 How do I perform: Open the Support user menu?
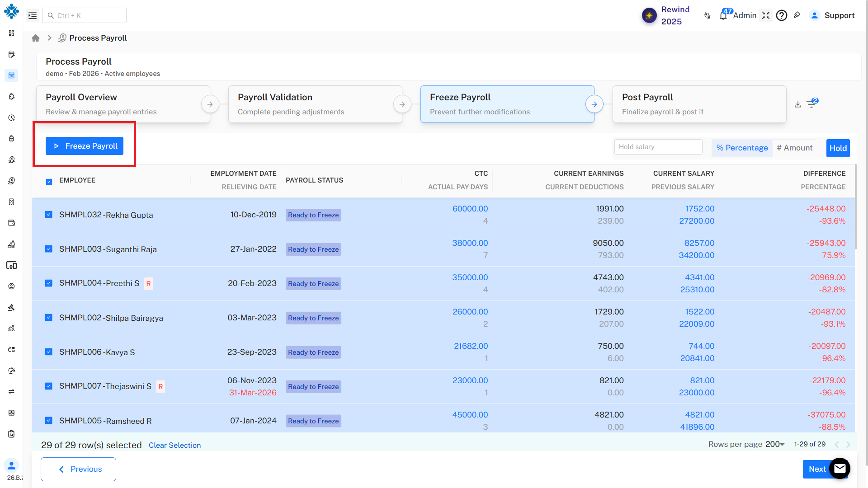pos(832,15)
